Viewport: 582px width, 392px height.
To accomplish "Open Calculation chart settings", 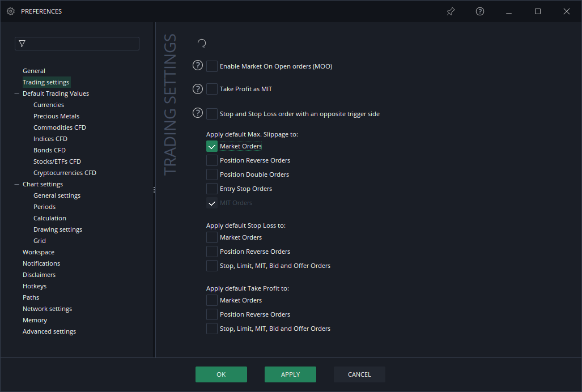I will coord(50,218).
